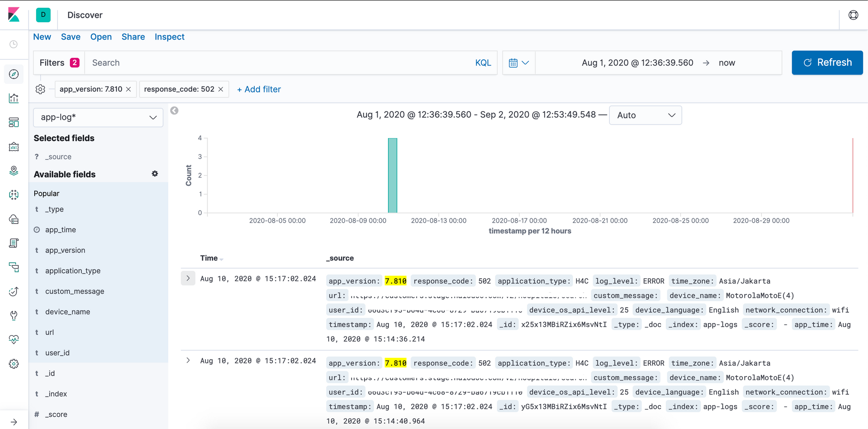Click Save in the top menu
The height and width of the screenshot is (429, 868).
71,37
